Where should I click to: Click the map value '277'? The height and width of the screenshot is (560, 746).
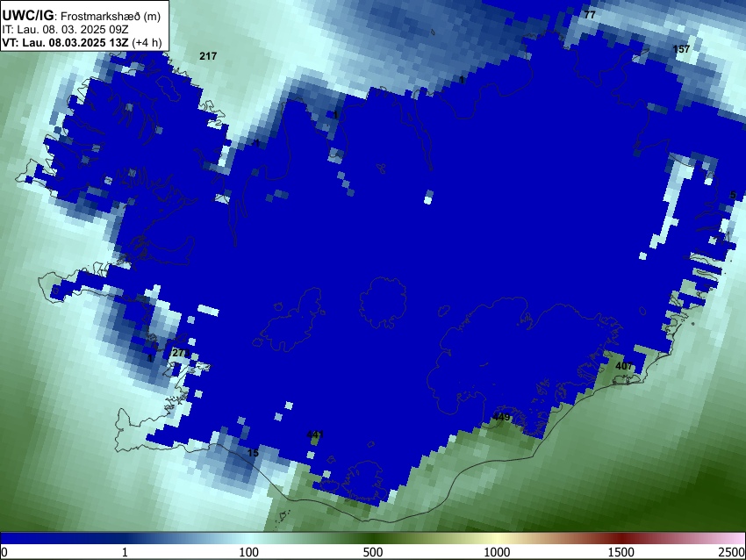tap(181, 353)
